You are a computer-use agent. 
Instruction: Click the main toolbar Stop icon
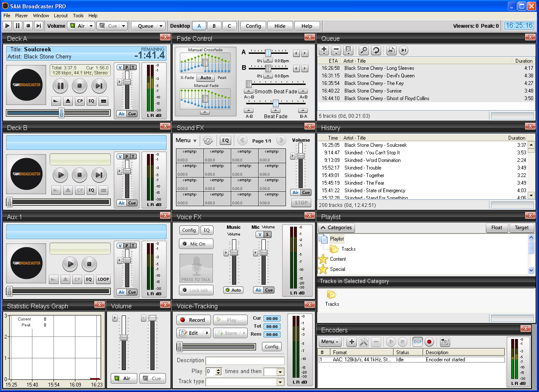coord(28,26)
